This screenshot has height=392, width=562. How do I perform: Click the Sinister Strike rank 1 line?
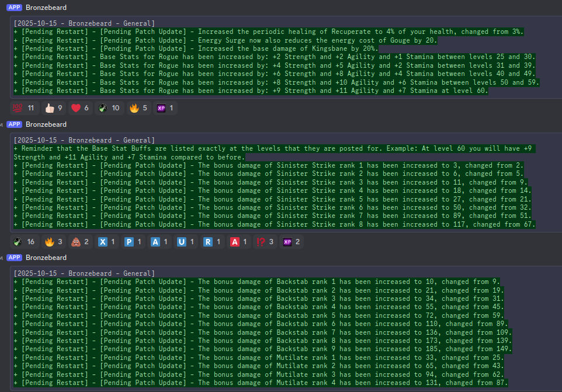tap(269, 165)
